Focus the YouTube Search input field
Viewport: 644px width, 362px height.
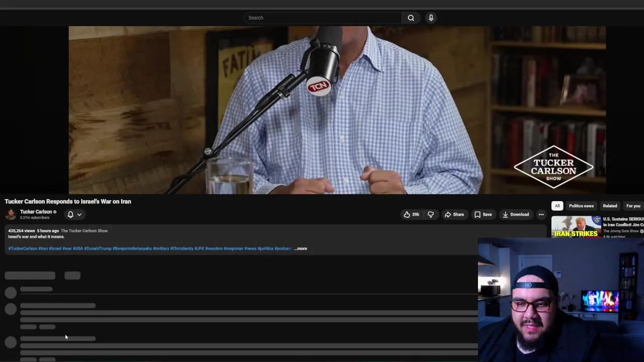pyautogui.click(x=323, y=18)
